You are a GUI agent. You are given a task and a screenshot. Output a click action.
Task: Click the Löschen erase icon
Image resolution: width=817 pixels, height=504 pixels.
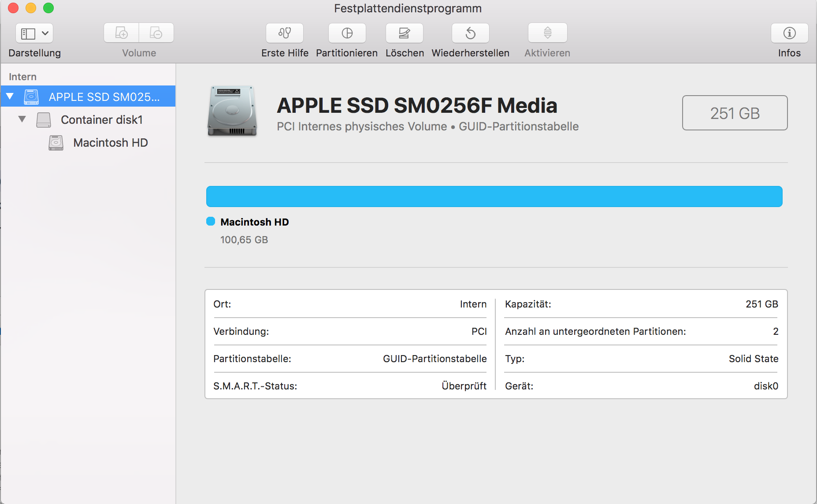(x=404, y=33)
